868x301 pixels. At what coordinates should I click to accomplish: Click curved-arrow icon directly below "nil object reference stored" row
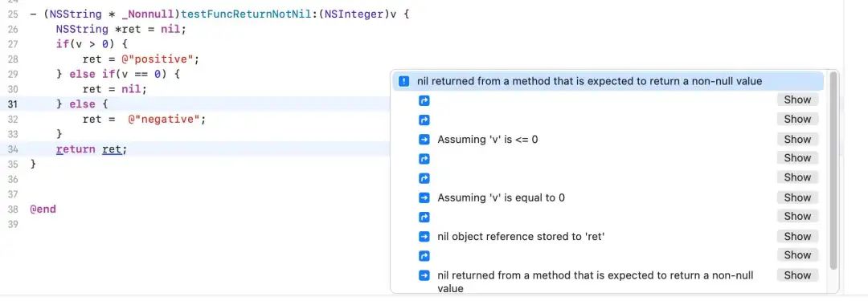tap(424, 255)
